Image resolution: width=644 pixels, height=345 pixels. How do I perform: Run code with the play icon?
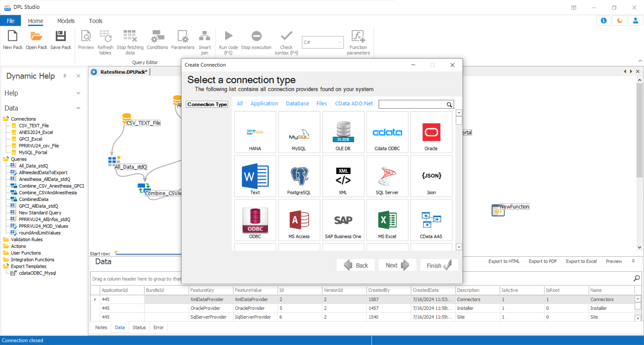[x=228, y=36]
